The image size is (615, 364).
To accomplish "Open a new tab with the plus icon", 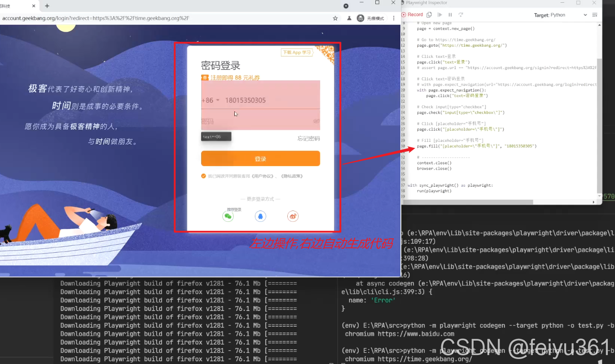I will point(47,6).
